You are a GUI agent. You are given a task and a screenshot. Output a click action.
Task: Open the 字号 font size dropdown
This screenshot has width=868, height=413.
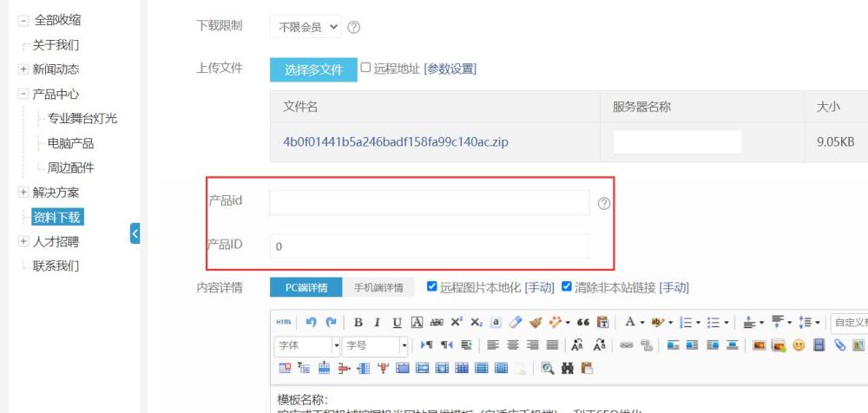coord(375,345)
